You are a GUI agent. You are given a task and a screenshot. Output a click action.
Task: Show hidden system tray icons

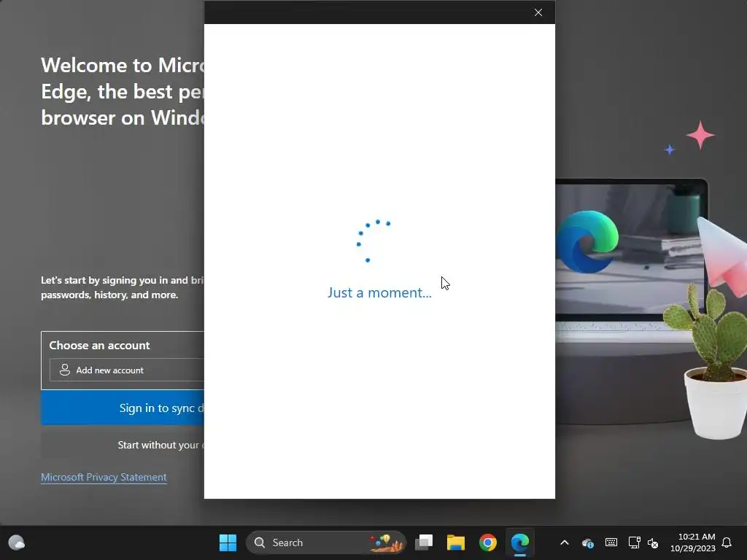tap(565, 542)
